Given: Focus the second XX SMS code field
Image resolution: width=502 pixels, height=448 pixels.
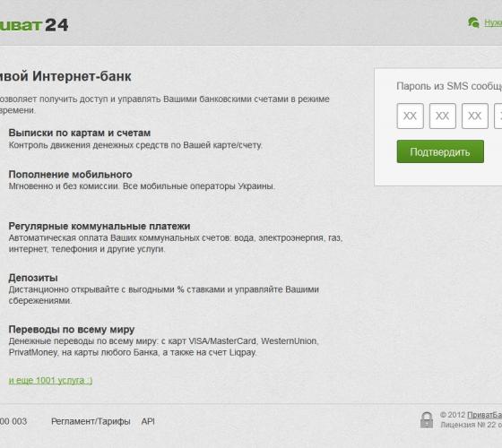Looking at the screenshot, I should point(443,116).
